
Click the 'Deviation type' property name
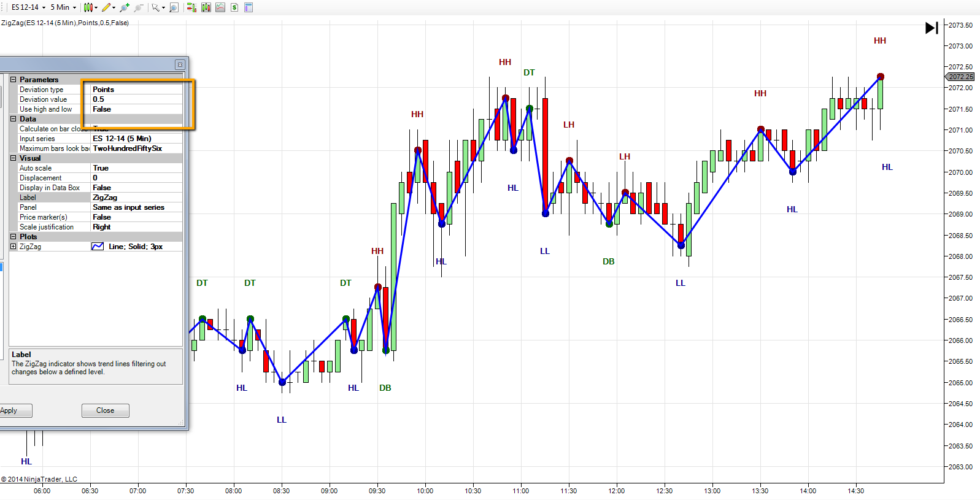41,90
